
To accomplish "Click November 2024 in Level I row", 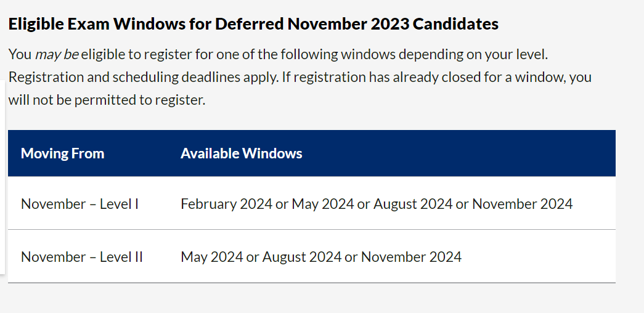I will pos(522,204).
